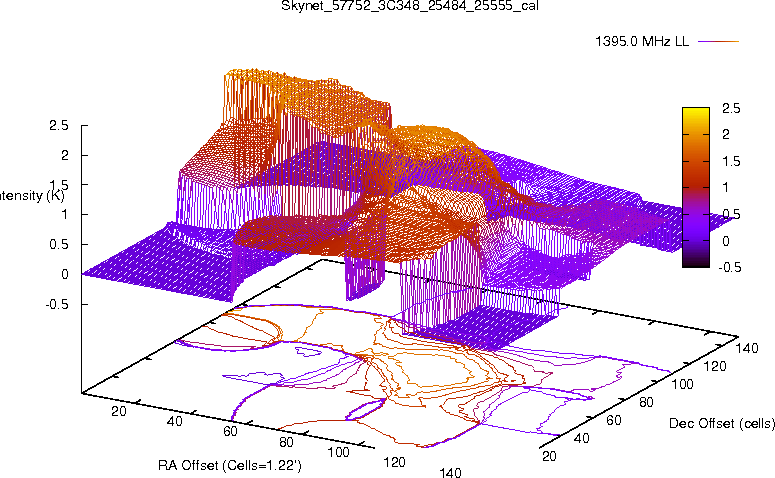This screenshot has height=478, width=775.
Task: Click the 2 tick on the intensity axis
Action: pyautogui.click(x=65, y=155)
